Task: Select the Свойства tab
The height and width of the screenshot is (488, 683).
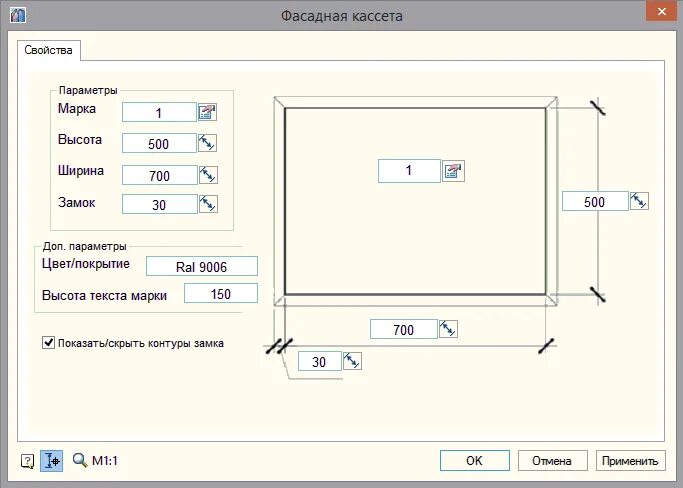Action: 48,50
